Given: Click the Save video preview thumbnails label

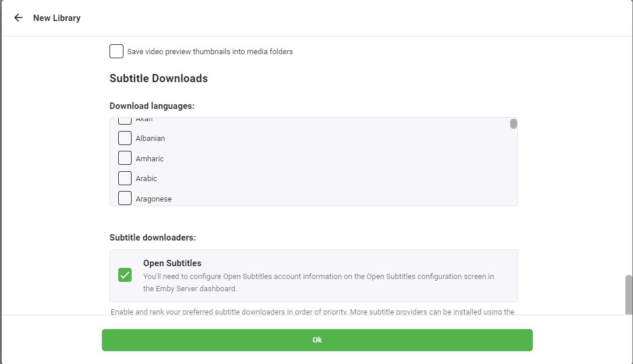Looking at the screenshot, I should [210, 51].
